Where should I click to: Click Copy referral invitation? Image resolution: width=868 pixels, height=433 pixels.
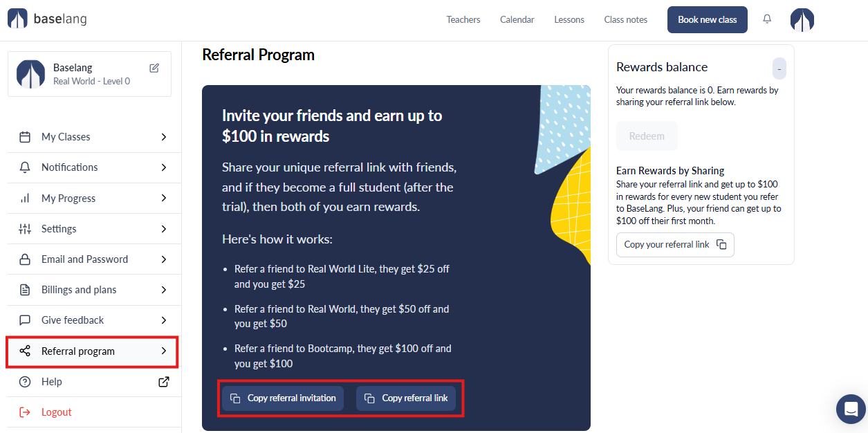point(282,398)
